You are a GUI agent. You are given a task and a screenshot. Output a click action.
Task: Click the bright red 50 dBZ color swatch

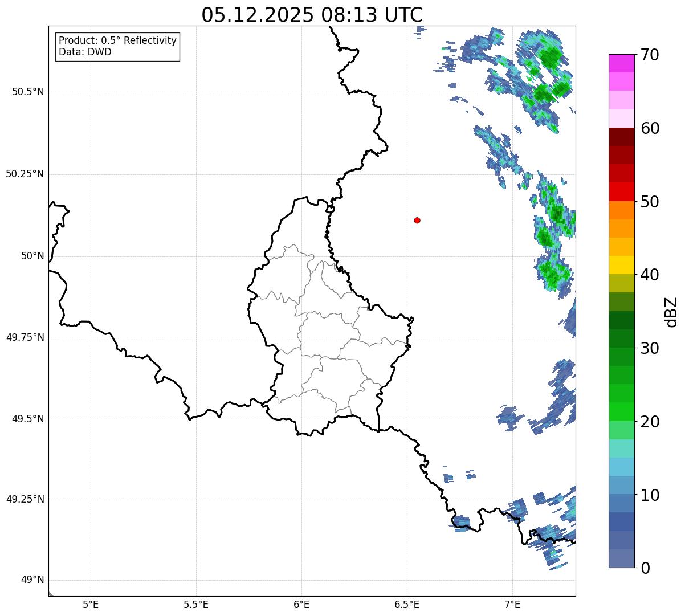click(622, 192)
